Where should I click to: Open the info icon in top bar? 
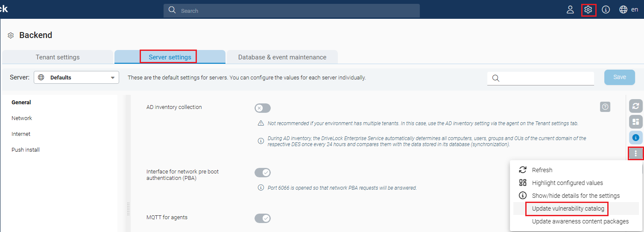(606, 10)
